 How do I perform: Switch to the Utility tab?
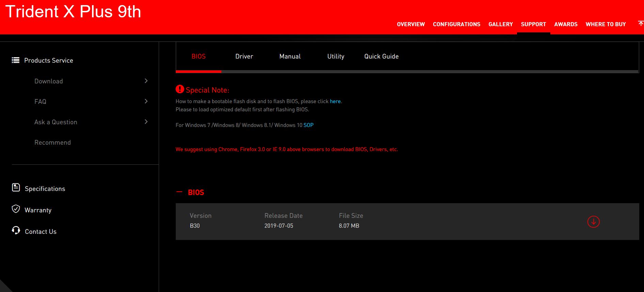pyautogui.click(x=336, y=56)
